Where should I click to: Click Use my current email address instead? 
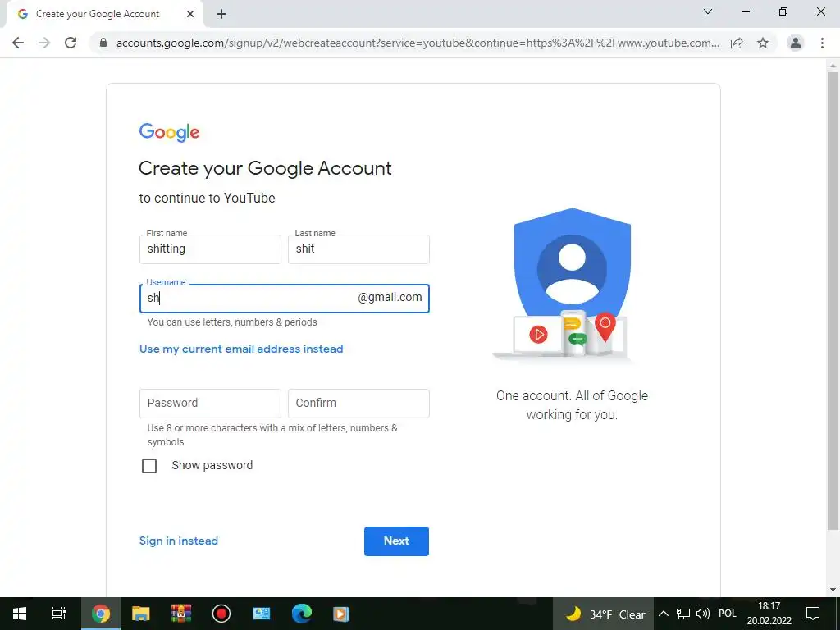tap(241, 349)
